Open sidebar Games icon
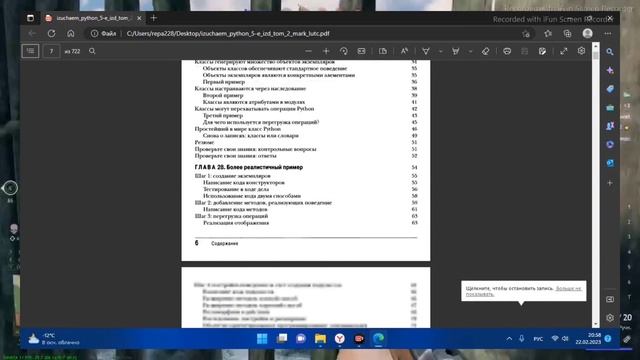Screen dimensions: 640x360 [x=610, y=126]
